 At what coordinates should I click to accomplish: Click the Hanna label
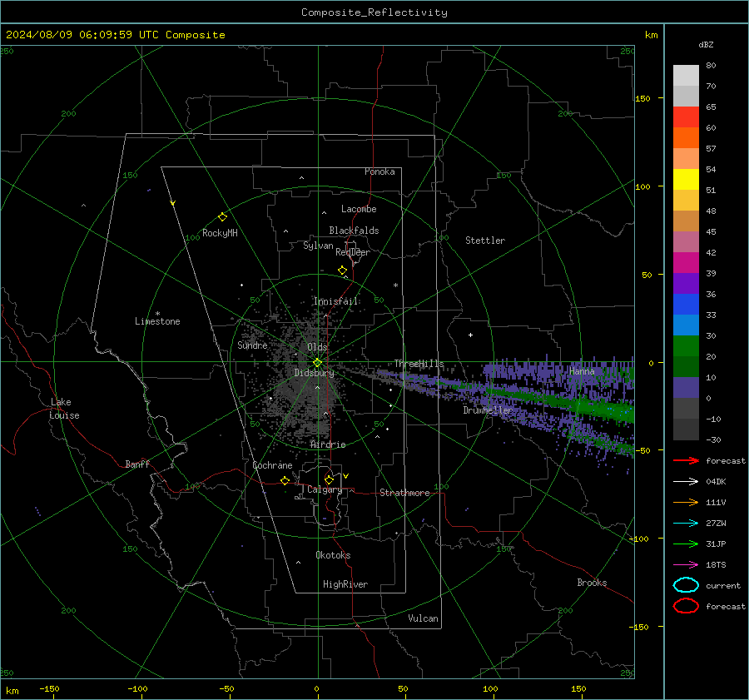tap(582, 371)
